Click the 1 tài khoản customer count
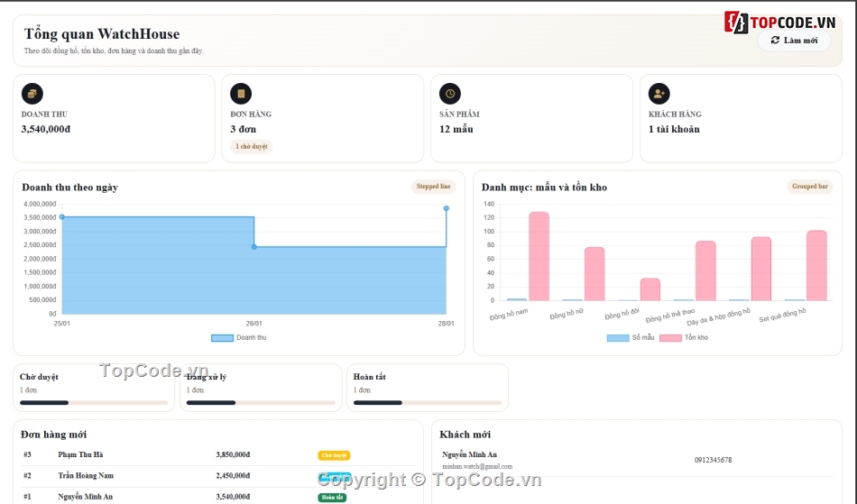857x504 pixels. tap(674, 130)
